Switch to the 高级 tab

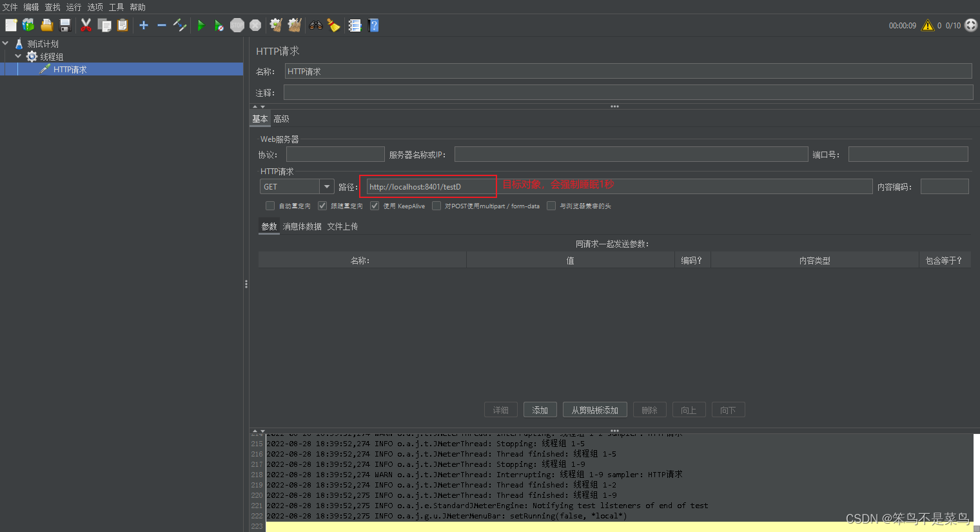[281, 119]
